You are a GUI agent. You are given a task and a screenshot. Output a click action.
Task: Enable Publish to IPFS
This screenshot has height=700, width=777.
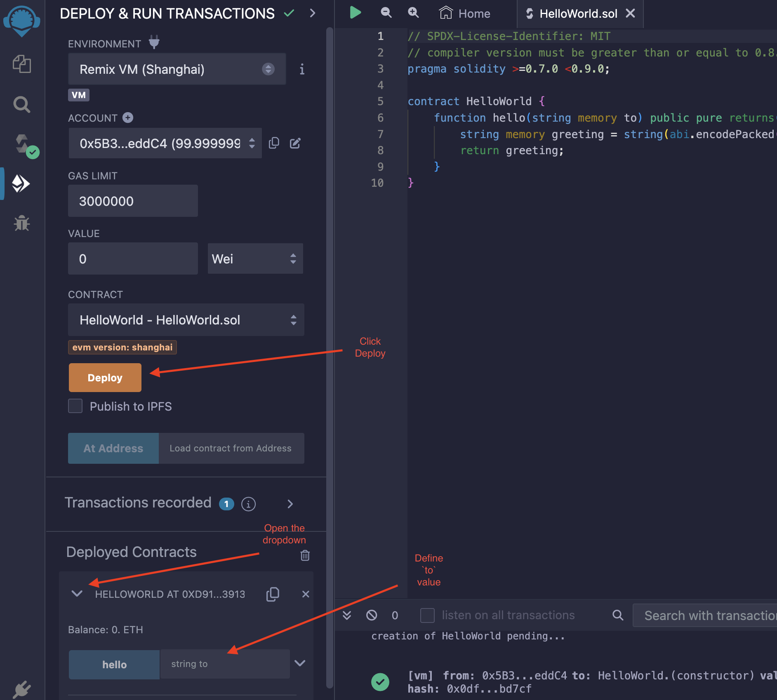pyautogui.click(x=75, y=406)
